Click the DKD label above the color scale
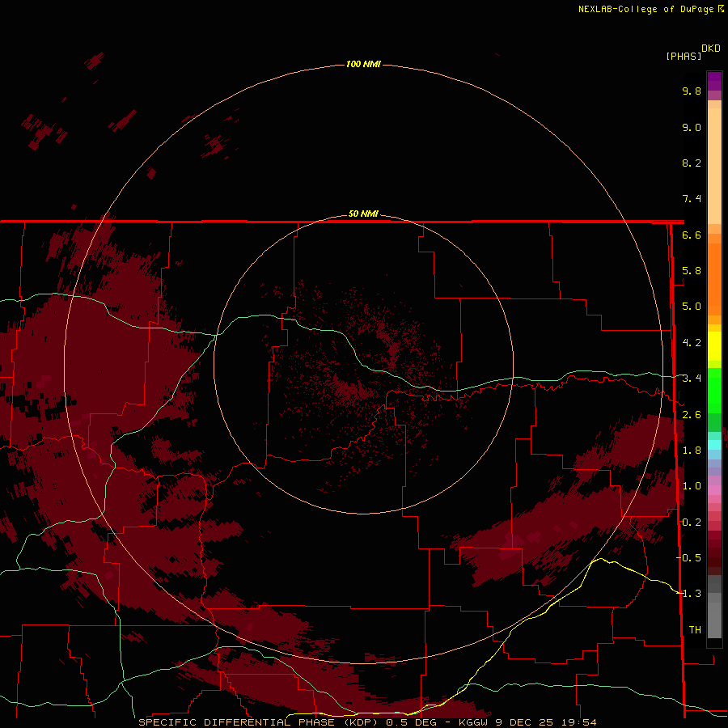 click(x=711, y=49)
